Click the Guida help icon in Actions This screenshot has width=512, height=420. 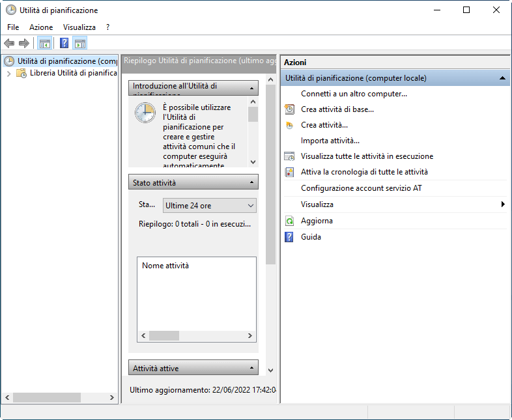[289, 237]
